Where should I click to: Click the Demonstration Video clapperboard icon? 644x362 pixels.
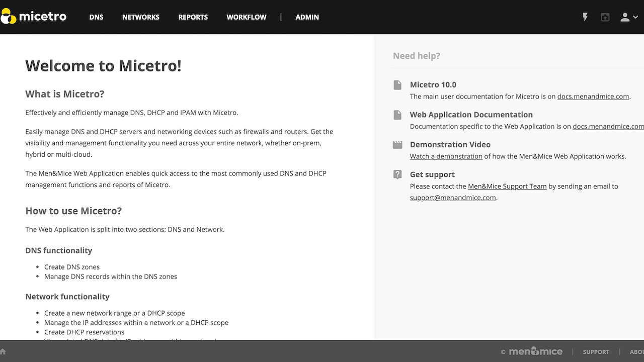397,145
